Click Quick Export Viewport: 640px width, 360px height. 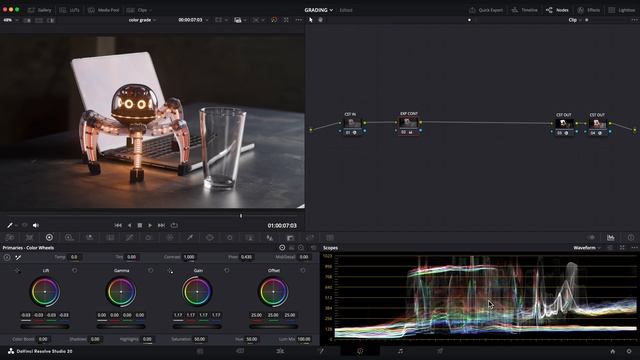pyautogui.click(x=486, y=10)
